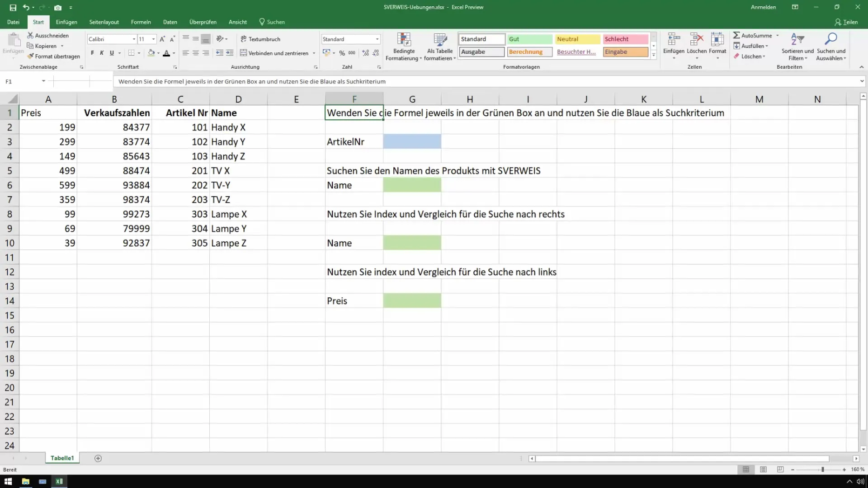Increase font size with larger A icon
This screenshot has width=868, height=488.
162,39
